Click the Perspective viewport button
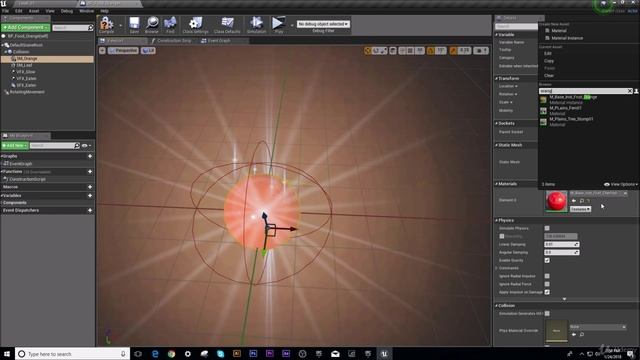Viewport: 640px width, 360px height. (123, 51)
